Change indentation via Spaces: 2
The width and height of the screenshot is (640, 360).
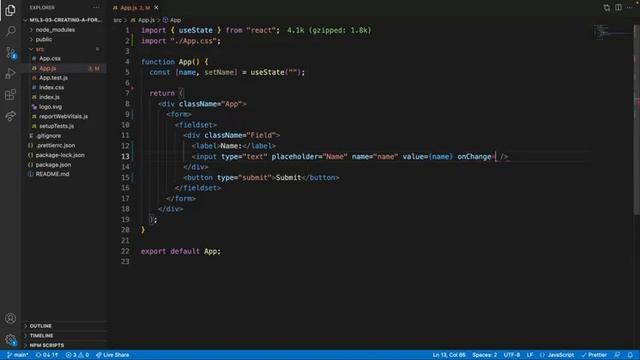click(484, 355)
